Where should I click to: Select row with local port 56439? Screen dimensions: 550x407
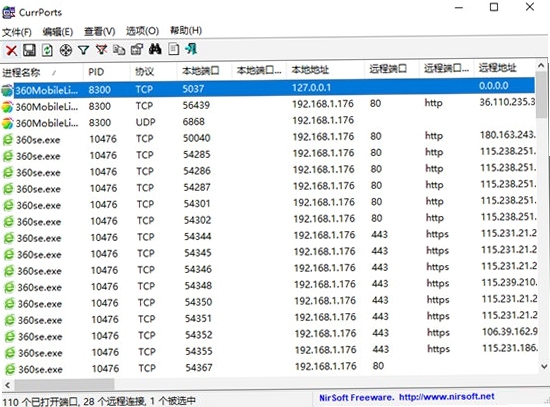click(x=268, y=105)
